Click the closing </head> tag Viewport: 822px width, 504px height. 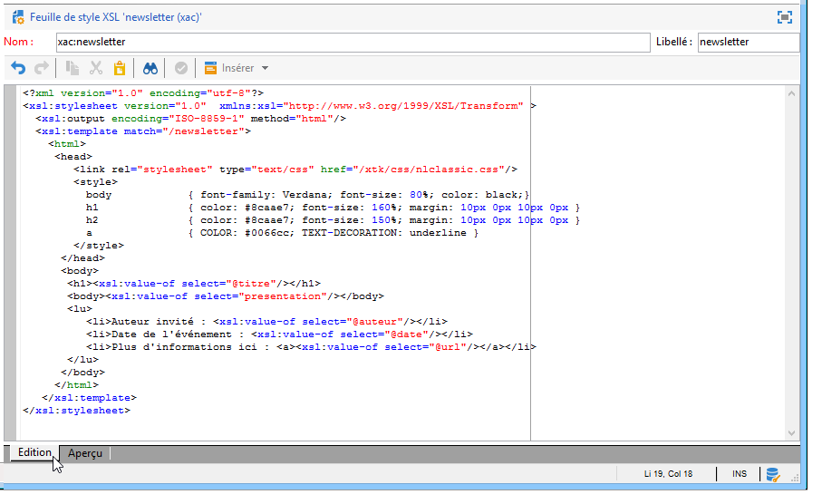point(82,258)
